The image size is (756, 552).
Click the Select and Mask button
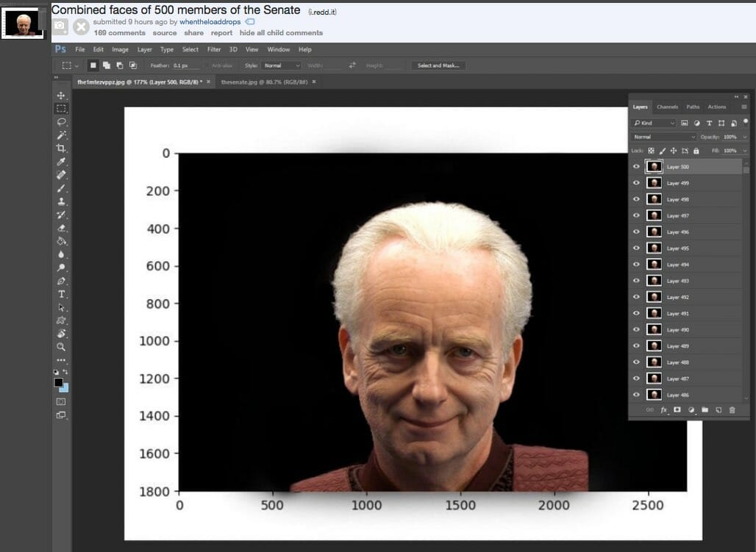(x=438, y=65)
